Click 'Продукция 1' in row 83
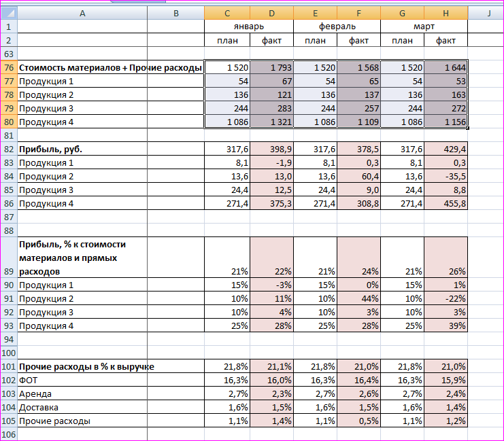 pyautogui.click(x=82, y=162)
